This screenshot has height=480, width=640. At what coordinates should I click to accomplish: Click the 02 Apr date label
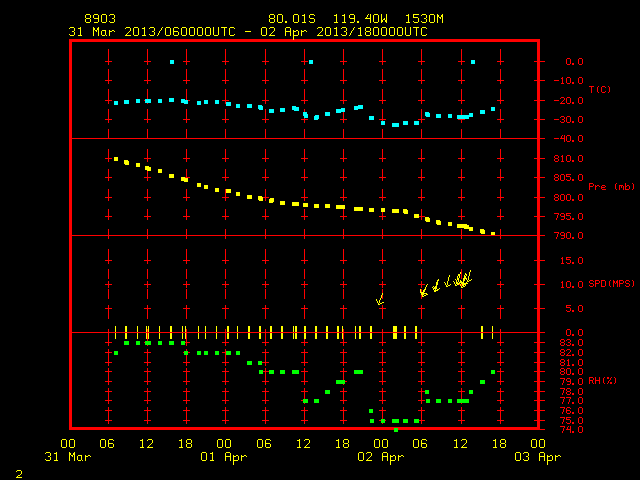pyautogui.click(x=380, y=457)
